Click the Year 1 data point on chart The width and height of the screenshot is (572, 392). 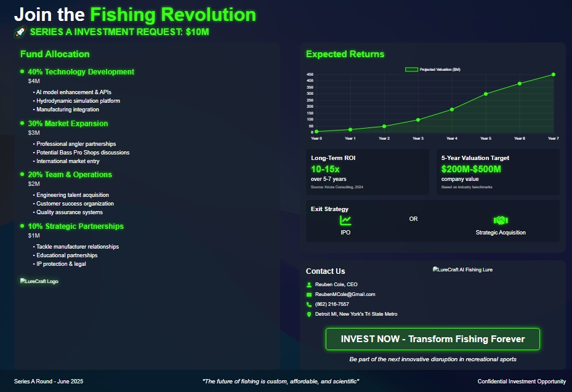click(350, 129)
